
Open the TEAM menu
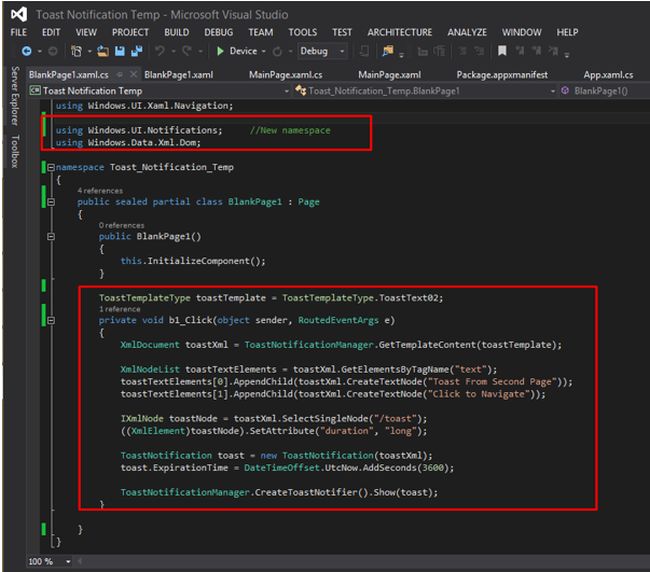261,32
